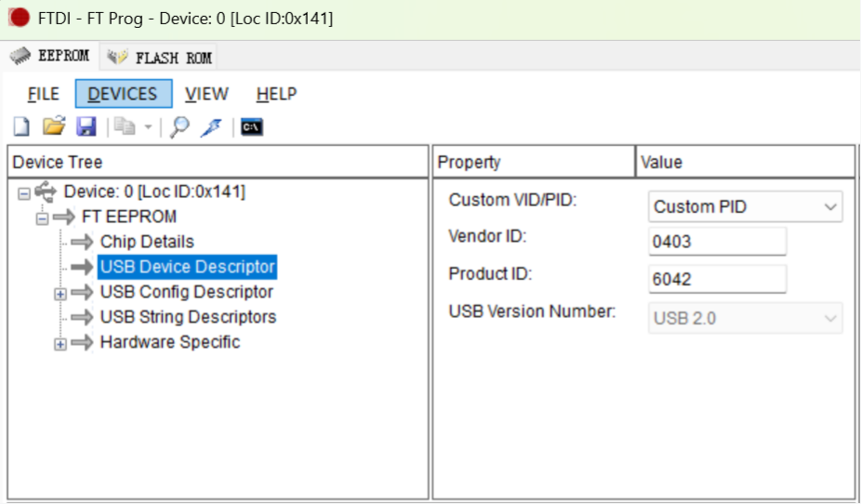Click the Custom VID/PID label
The width and height of the screenshot is (861, 504).
513,200
